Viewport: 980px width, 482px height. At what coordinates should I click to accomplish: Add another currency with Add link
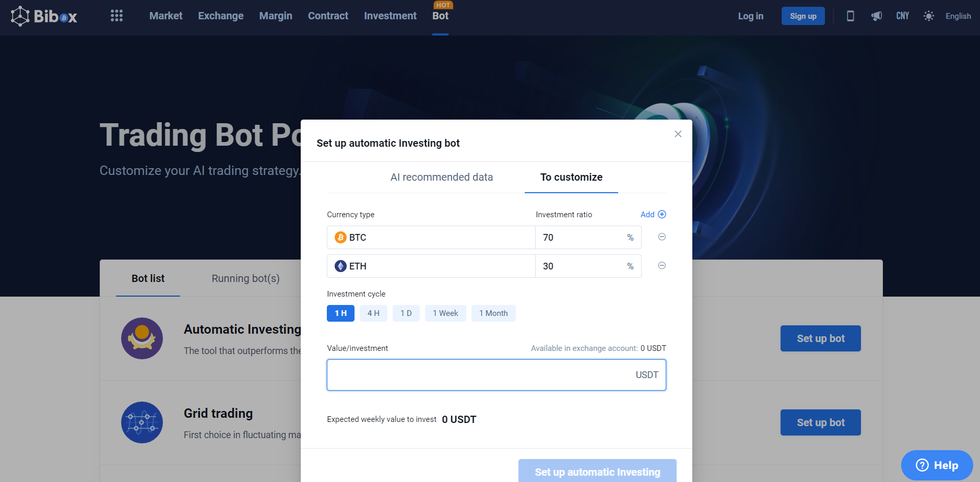tap(653, 215)
